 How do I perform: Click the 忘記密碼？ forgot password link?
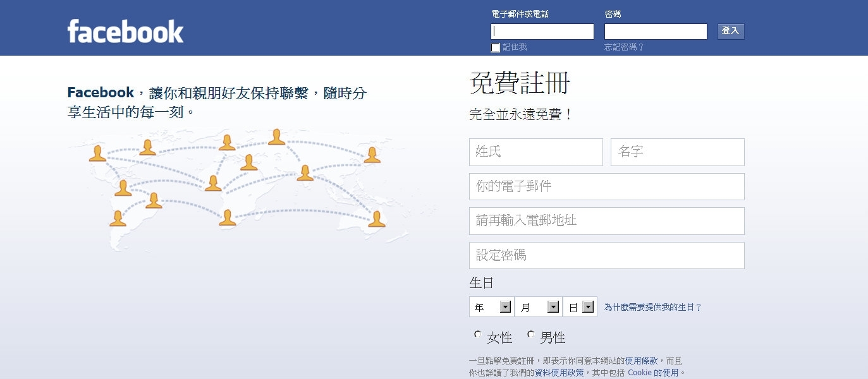623,47
